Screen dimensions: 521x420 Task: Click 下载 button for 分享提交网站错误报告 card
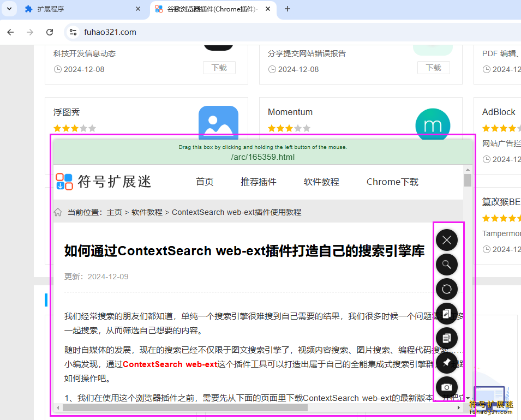(x=434, y=68)
